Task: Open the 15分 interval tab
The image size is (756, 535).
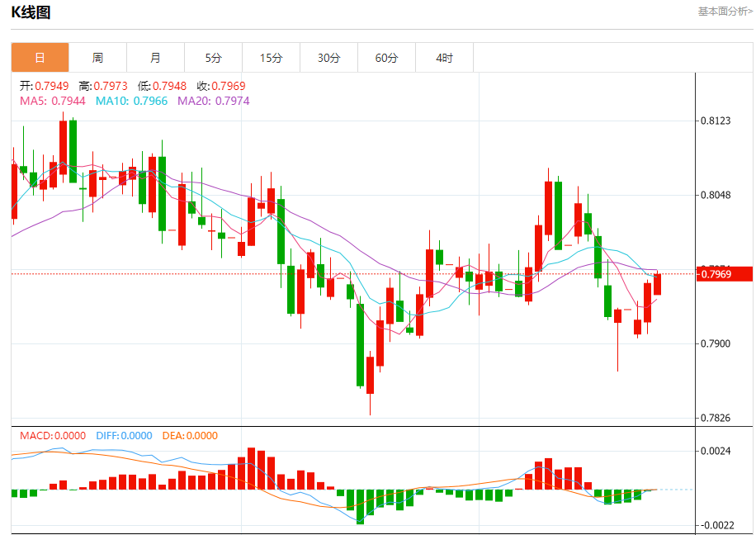Action: 271,58
